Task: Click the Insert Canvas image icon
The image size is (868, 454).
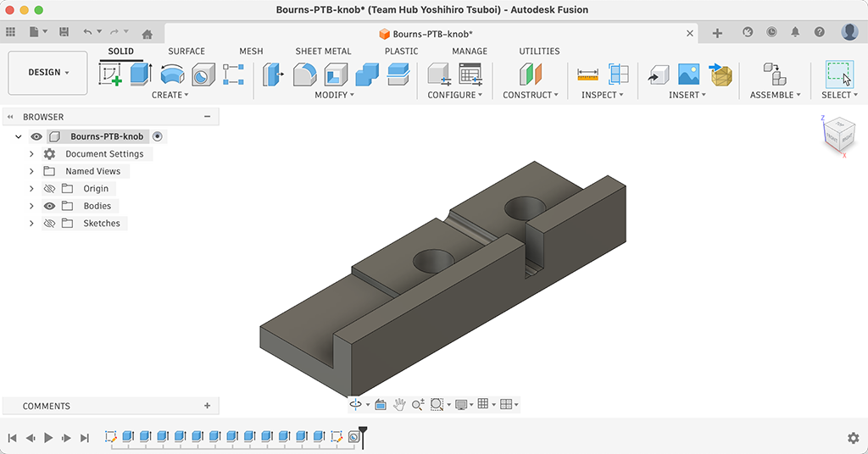Action: pos(688,74)
